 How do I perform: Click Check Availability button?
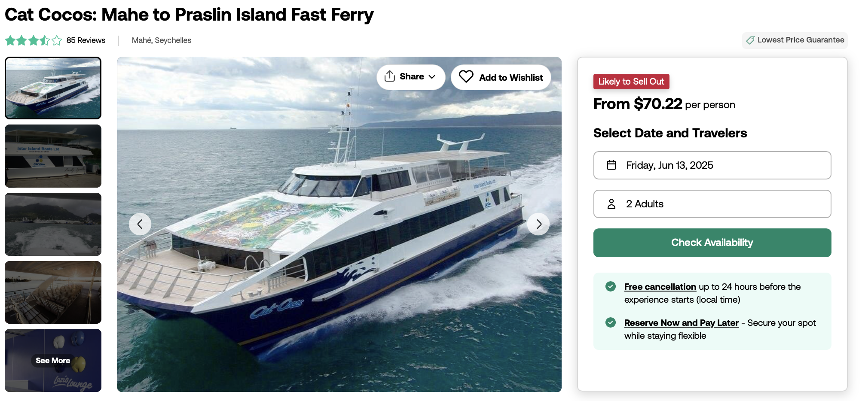click(x=712, y=243)
